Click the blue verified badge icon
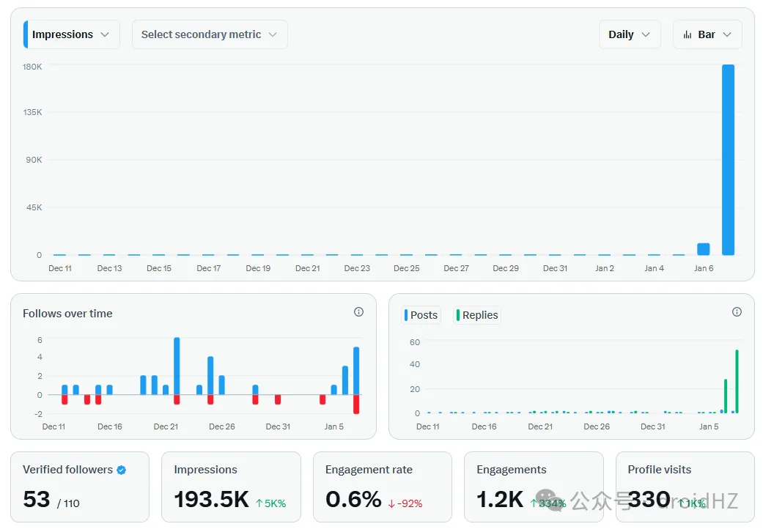 point(122,470)
